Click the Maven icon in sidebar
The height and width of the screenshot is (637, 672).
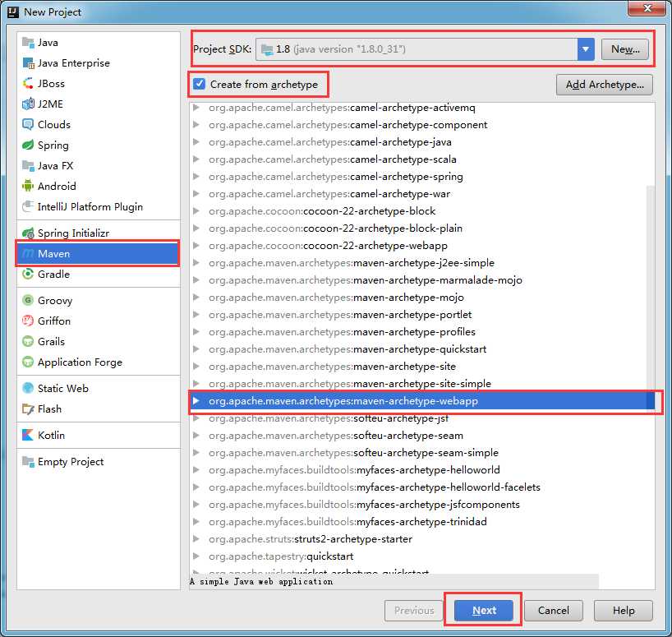point(28,254)
